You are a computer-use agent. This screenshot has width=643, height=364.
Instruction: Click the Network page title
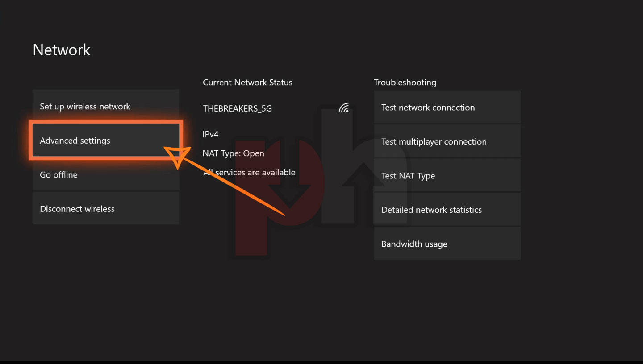[x=62, y=50]
